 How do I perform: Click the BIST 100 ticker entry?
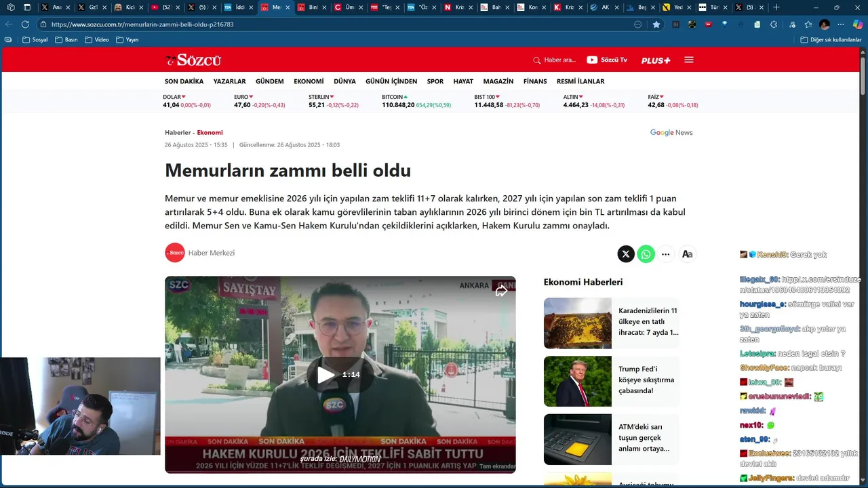click(x=507, y=101)
